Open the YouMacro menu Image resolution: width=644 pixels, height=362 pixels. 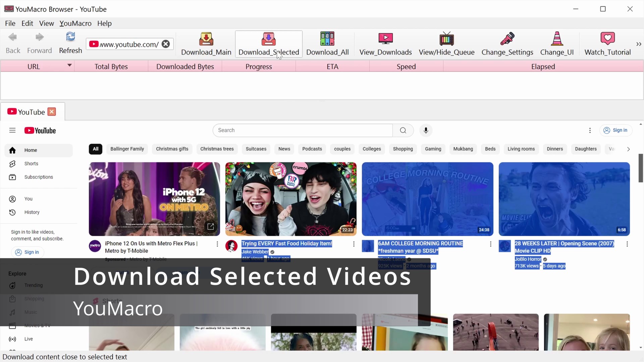pyautogui.click(x=75, y=23)
